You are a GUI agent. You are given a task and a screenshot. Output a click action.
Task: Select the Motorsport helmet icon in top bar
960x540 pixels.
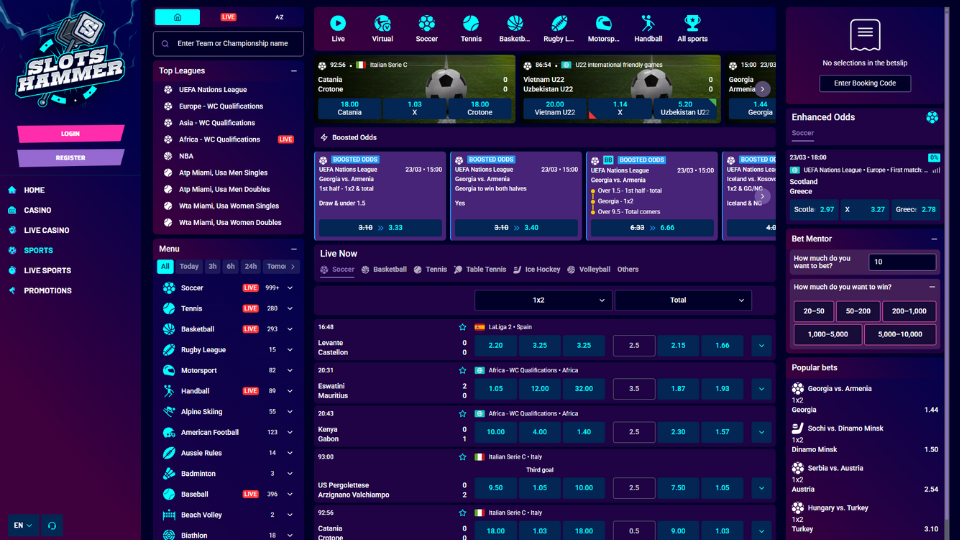pos(604,23)
